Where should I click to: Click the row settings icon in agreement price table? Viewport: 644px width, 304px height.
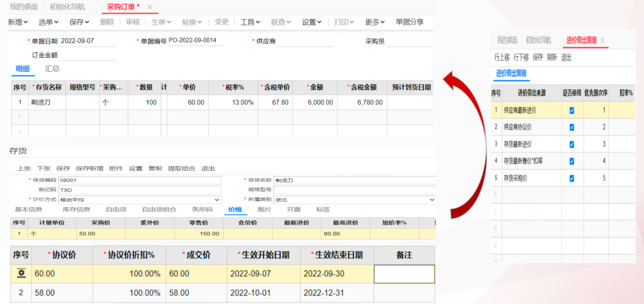pos(21,273)
